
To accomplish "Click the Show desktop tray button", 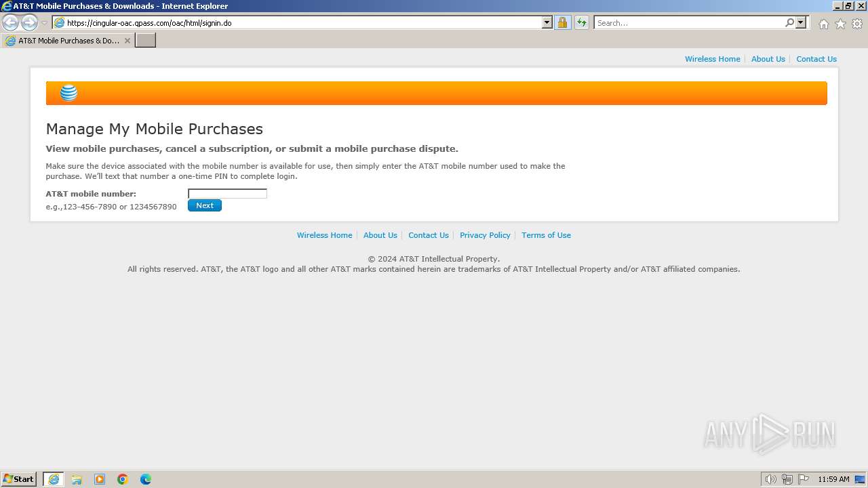I will tap(861, 479).
